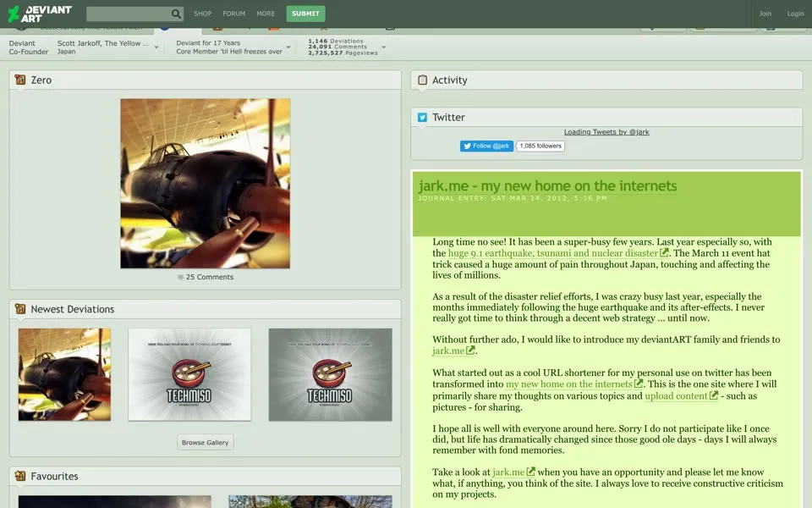This screenshot has width=812, height=508.
Task: Open the airplane thumbnail in Newest Deviations
Action: click(64, 374)
